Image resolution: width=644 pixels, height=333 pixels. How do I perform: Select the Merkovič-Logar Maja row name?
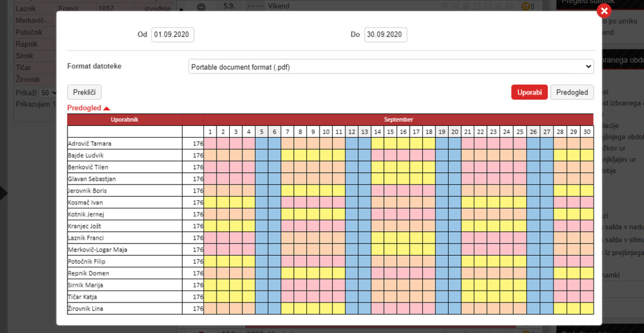click(98, 250)
